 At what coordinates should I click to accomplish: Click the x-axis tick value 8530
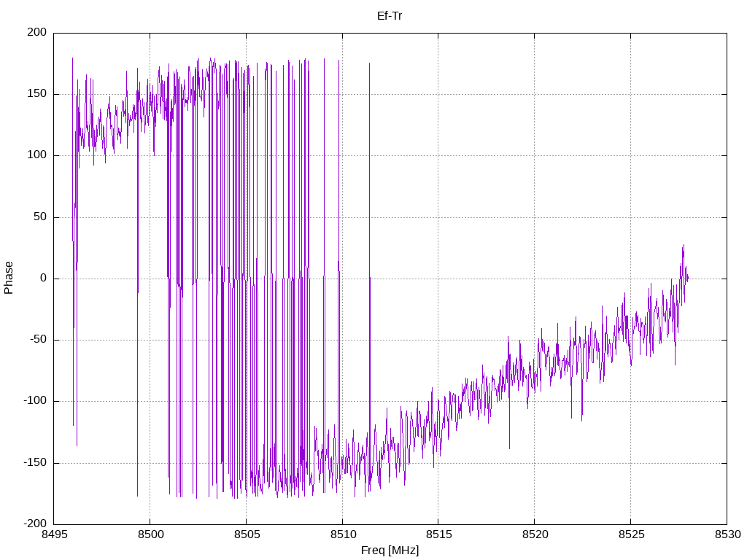[727, 534]
